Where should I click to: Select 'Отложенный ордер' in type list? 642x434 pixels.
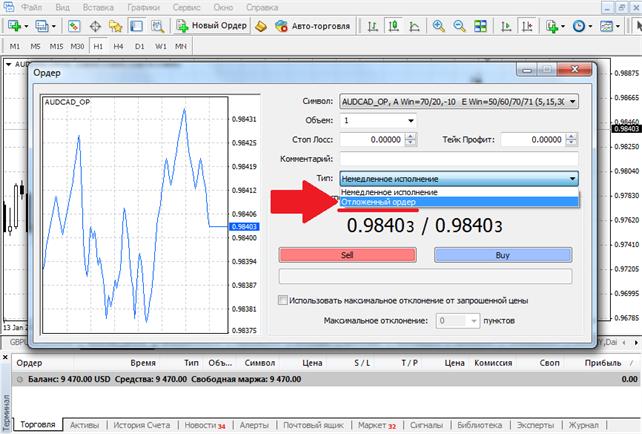click(x=378, y=202)
